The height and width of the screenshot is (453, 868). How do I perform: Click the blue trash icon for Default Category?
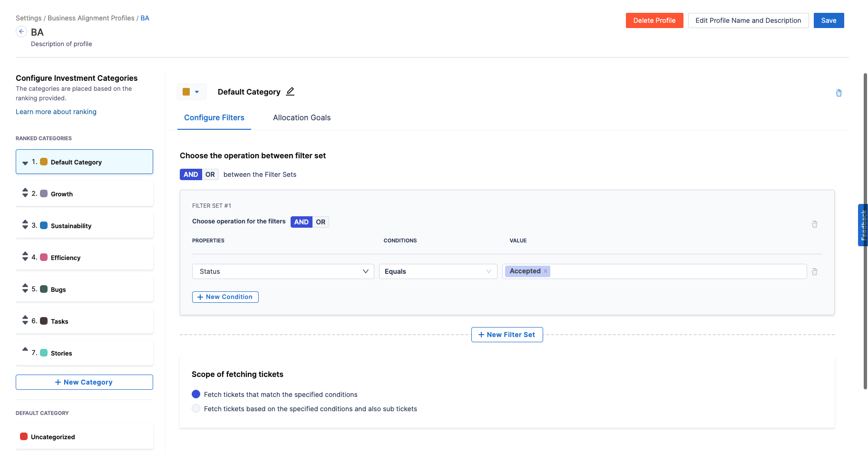tap(839, 93)
